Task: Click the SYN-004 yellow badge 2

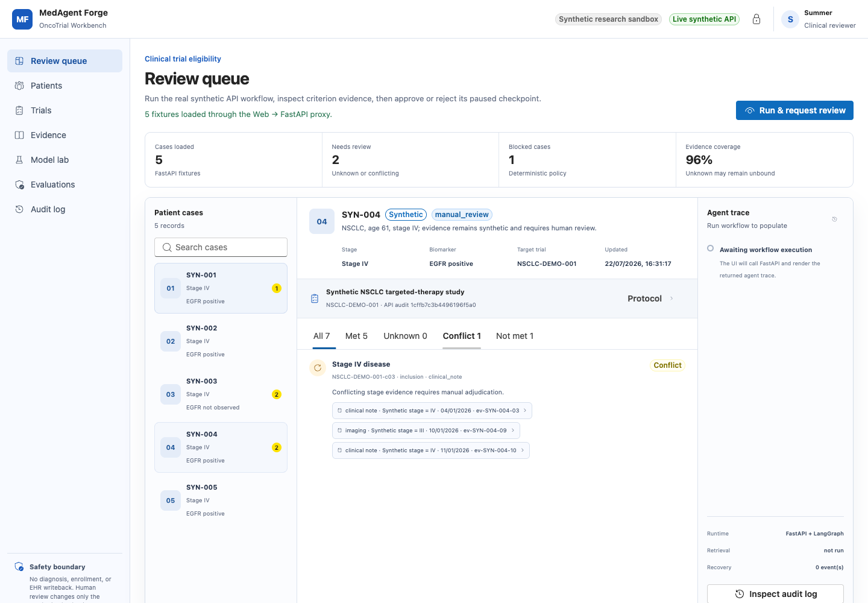Action: [277, 447]
